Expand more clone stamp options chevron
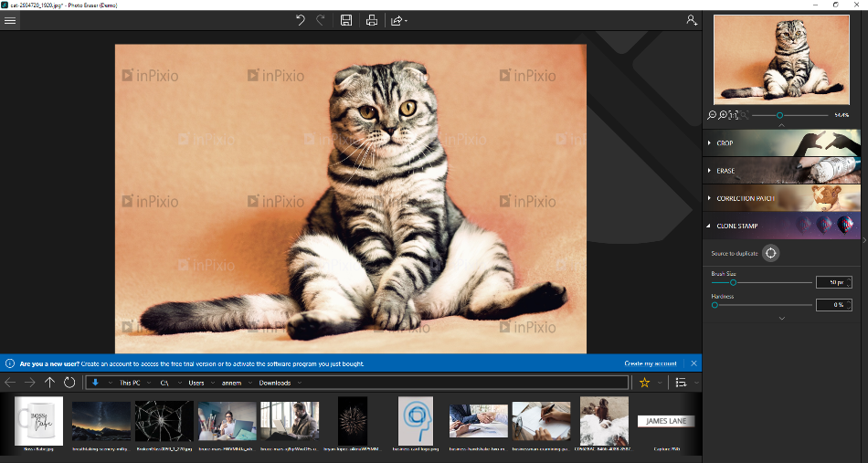The width and height of the screenshot is (868, 463). pos(781,318)
